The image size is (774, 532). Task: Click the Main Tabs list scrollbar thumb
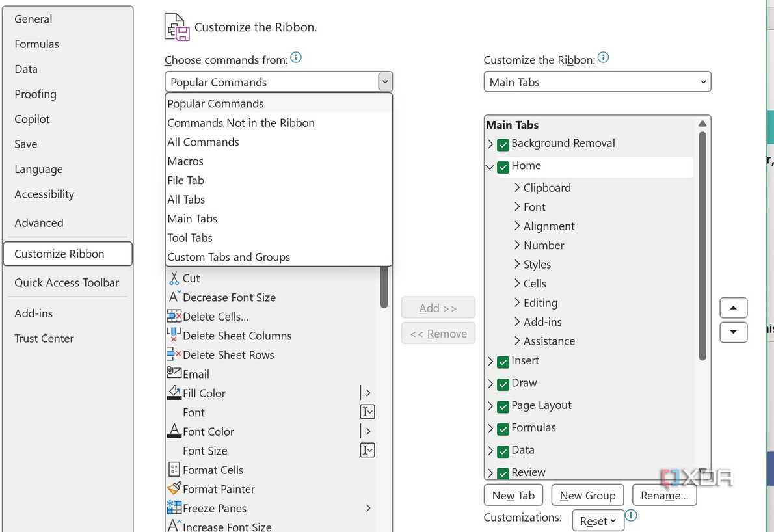point(702,246)
